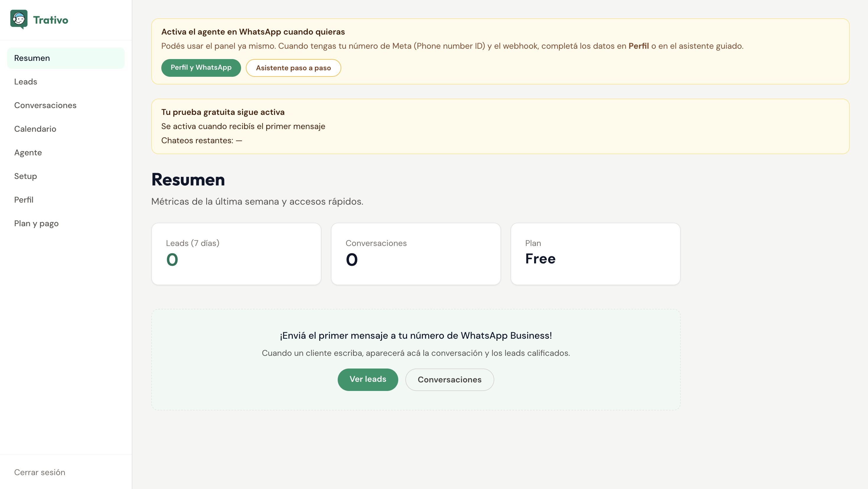
Task: Click the trial banner Chateos restantes line
Action: pos(201,141)
